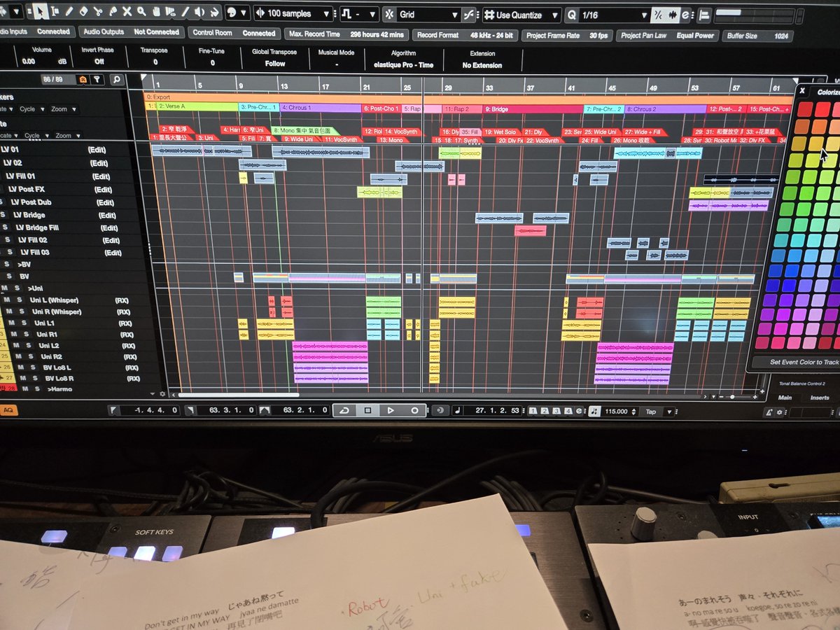Select the Range Selection tool
This screenshot has width=840, height=630.
coord(55,11)
